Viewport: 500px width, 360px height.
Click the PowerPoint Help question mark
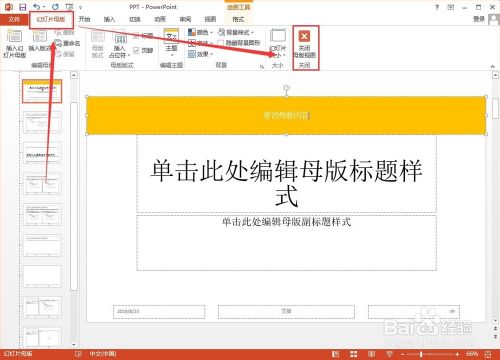437,7
